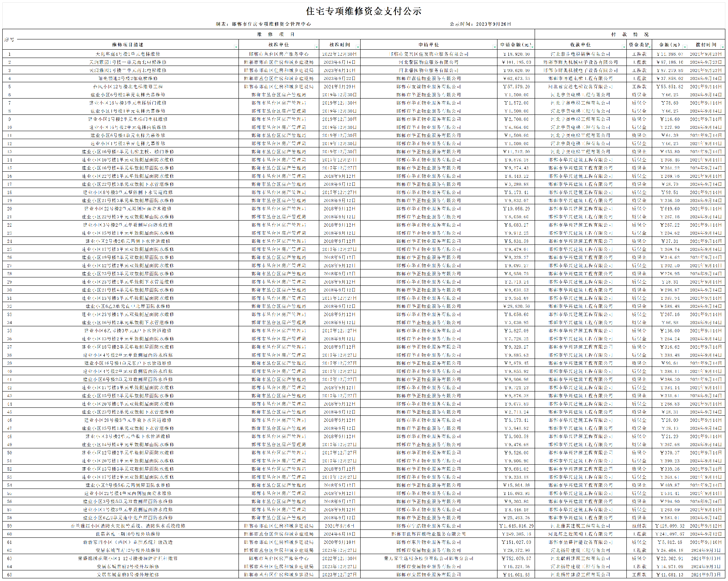Select the paid amount ¥37,858.02
The height and width of the screenshot is (581, 728).
[670, 78]
